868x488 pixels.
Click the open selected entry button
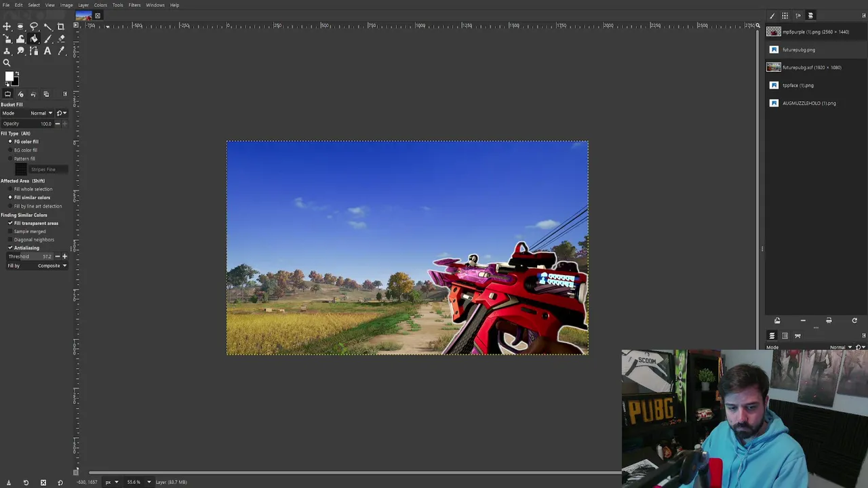[777, 321]
